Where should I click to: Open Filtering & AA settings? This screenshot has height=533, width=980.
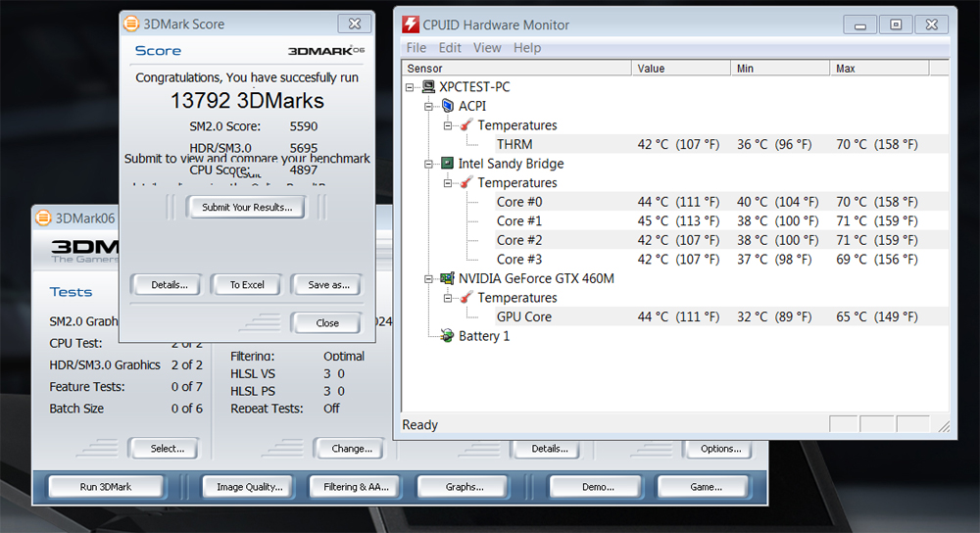coord(356,487)
